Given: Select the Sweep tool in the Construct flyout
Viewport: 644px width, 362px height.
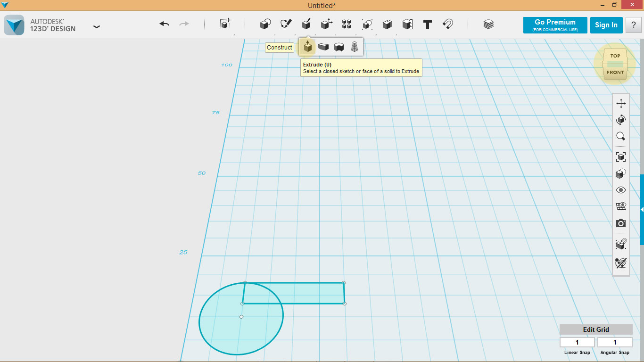Looking at the screenshot, I should [x=323, y=47].
